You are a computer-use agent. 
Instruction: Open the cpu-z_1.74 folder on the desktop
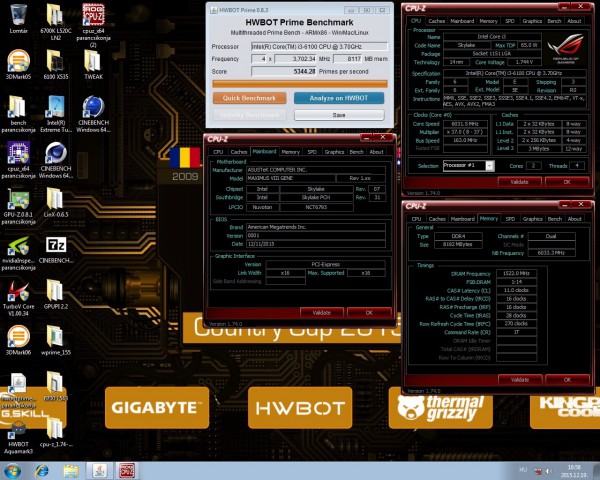point(55,433)
